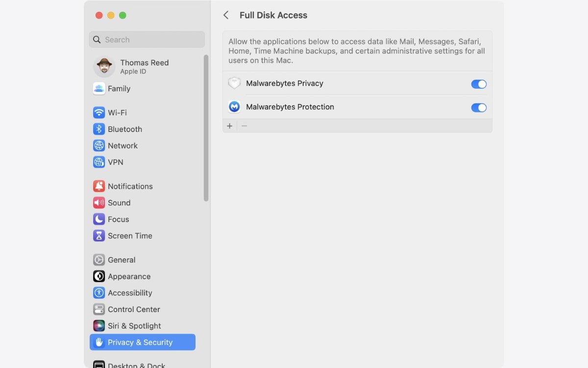
Task: Toggle off Malwarebytes Protection disk access
Action: pyautogui.click(x=478, y=107)
